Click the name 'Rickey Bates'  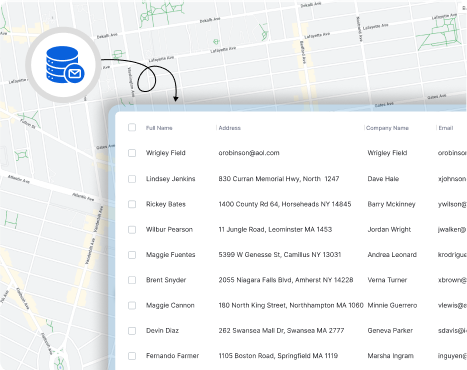pos(166,204)
